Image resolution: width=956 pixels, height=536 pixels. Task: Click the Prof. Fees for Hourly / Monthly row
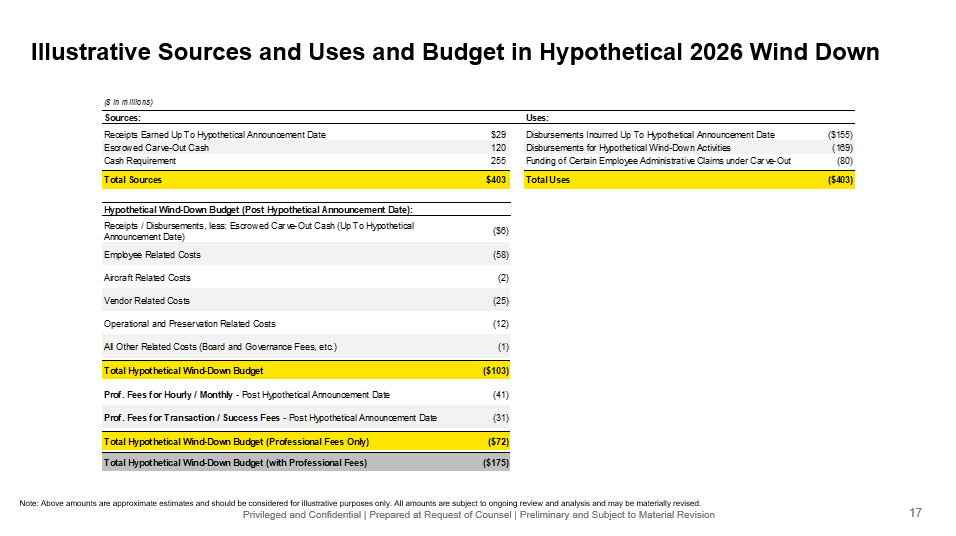tap(305, 395)
